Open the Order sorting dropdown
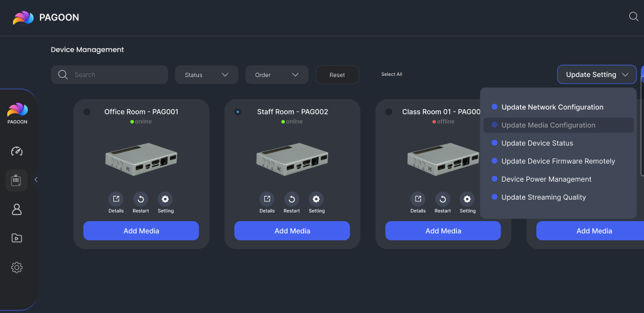Screen dimensions: 644x313 click(x=276, y=75)
